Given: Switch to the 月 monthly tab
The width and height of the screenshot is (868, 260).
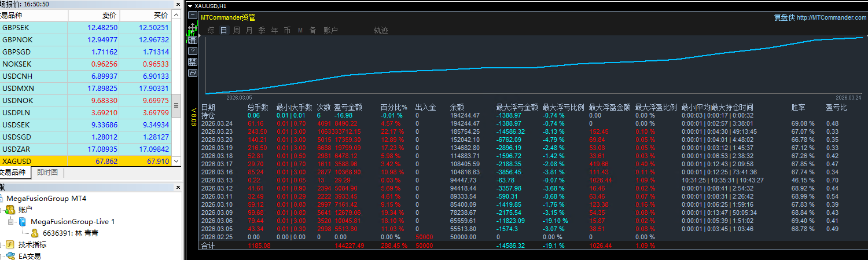Looking at the screenshot, I should point(249,30).
